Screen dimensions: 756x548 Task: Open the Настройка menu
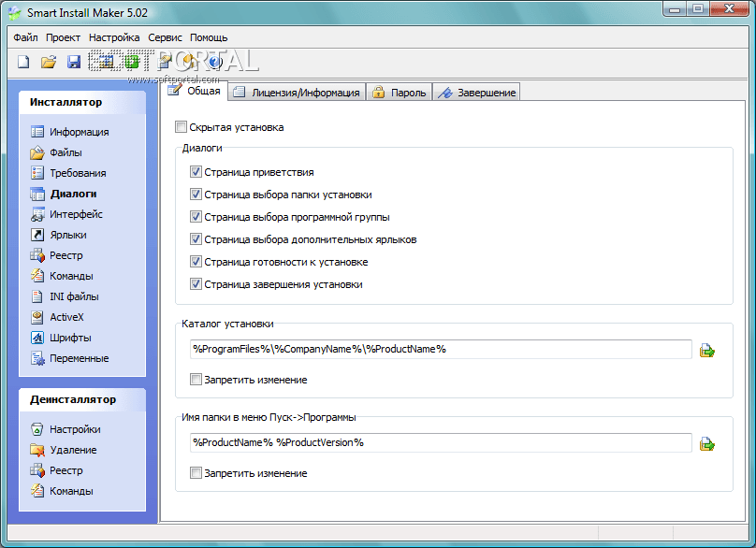114,37
